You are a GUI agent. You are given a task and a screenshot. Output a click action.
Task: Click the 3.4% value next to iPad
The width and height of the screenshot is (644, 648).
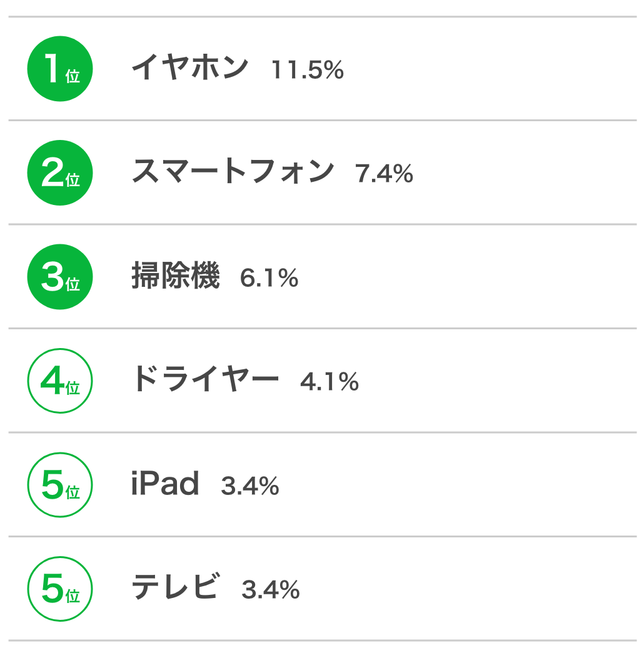tap(250, 486)
